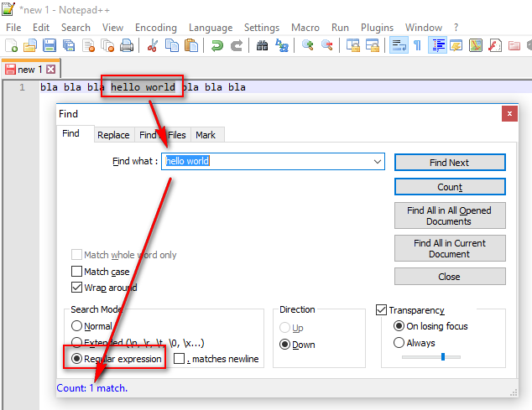Expand the Find what history dropdown
This screenshot has height=410, width=532.
tap(378, 162)
